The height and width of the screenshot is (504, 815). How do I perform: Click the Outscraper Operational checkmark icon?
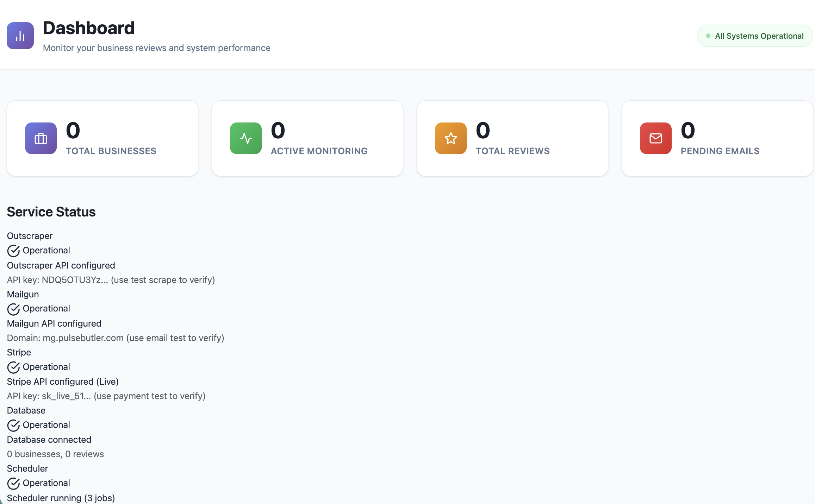(13, 251)
